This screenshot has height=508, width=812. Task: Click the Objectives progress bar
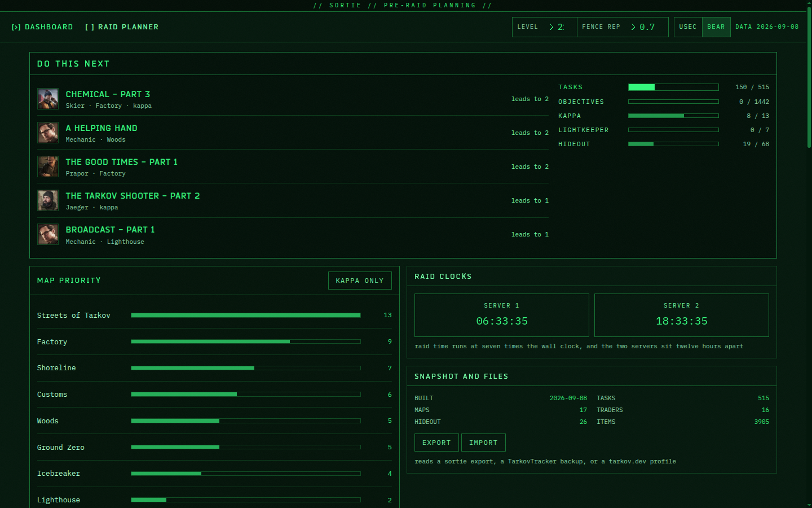(673, 102)
